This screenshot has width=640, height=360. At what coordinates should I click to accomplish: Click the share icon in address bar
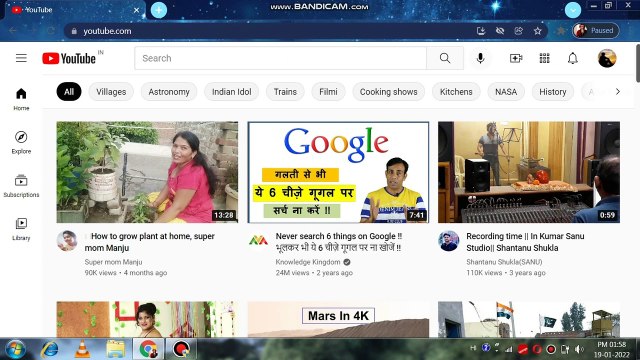519,31
